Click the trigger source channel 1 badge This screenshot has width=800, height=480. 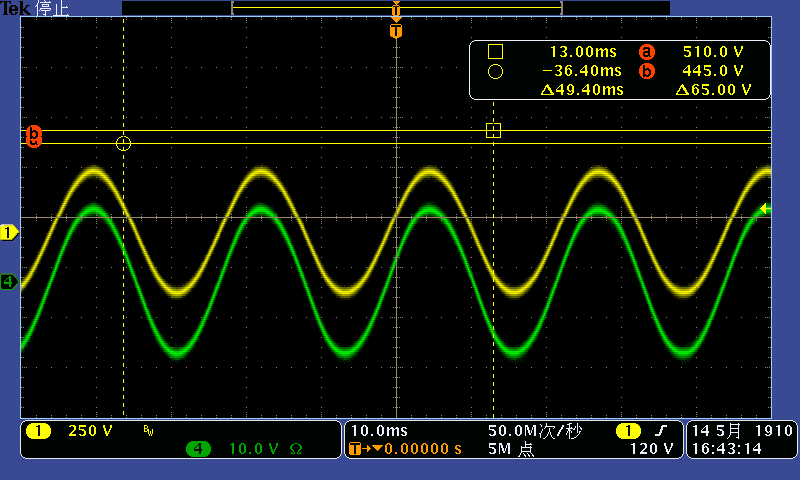tap(628, 431)
